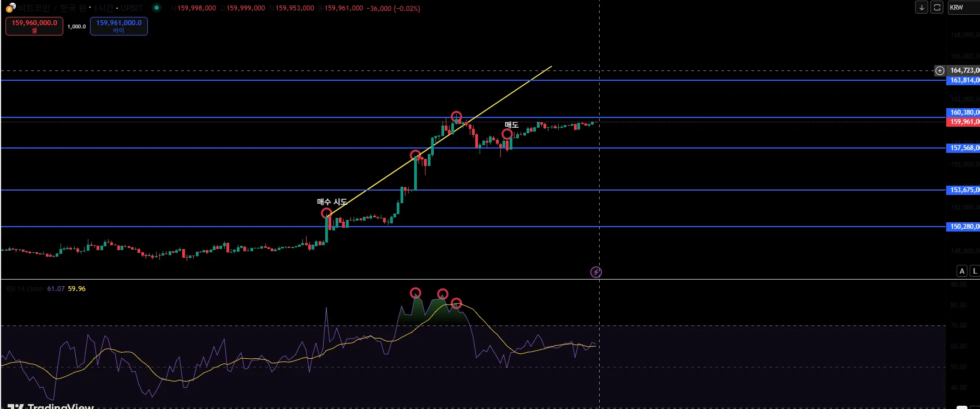Click the Bitcoin symbol logo icon

pyautogui.click(x=10, y=8)
